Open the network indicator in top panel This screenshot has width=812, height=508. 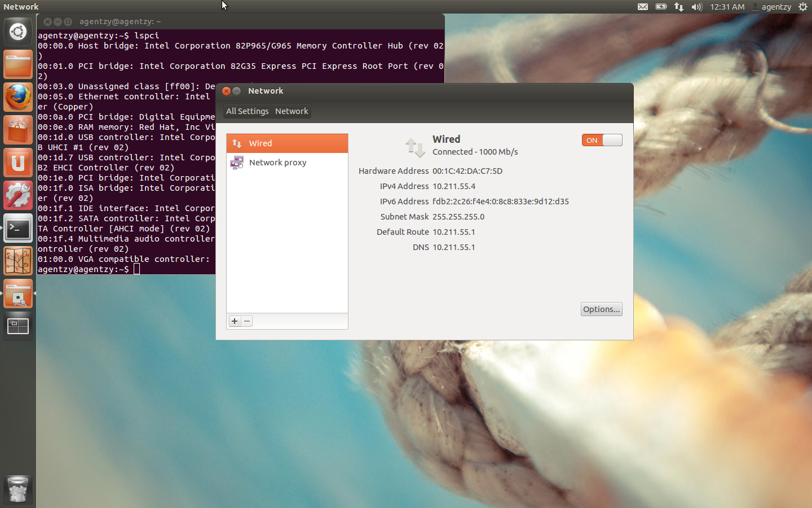(x=679, y=7)
